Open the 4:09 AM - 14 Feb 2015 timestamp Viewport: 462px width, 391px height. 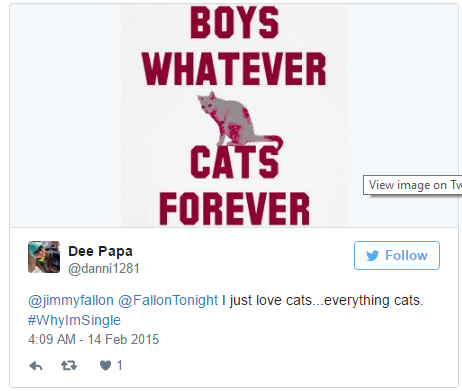pos(94,339)
